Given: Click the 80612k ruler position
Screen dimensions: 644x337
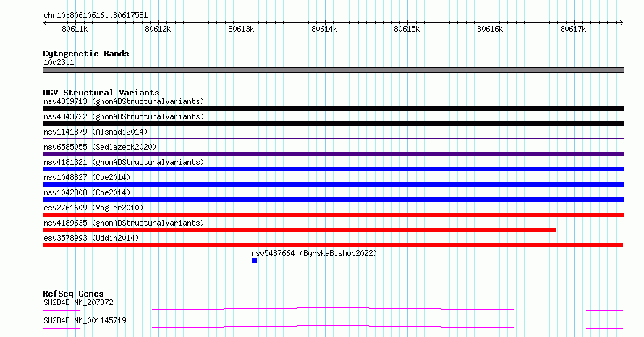Looking at the screenshot, I should click(x=158, y=29).
